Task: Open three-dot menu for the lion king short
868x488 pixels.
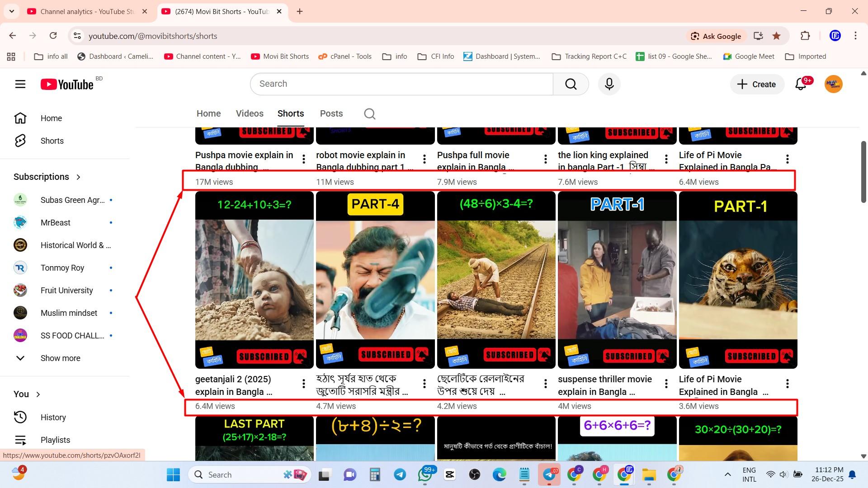Action: click(666, 159)
